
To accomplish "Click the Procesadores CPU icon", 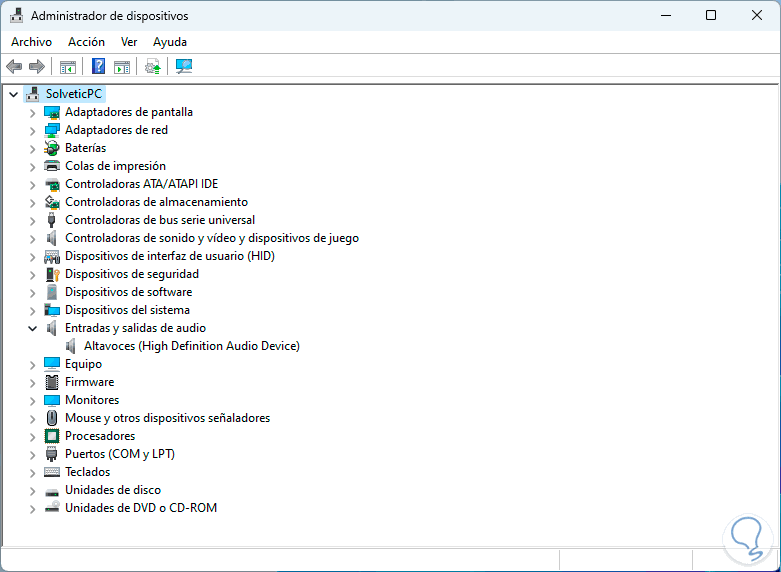I will coord(52,436).
